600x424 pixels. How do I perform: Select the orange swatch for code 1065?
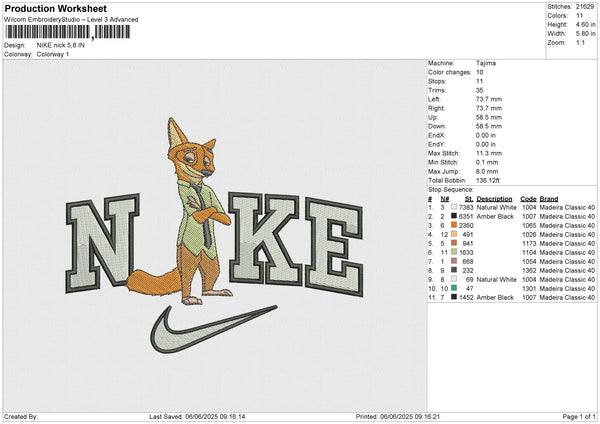coord(454,225)
